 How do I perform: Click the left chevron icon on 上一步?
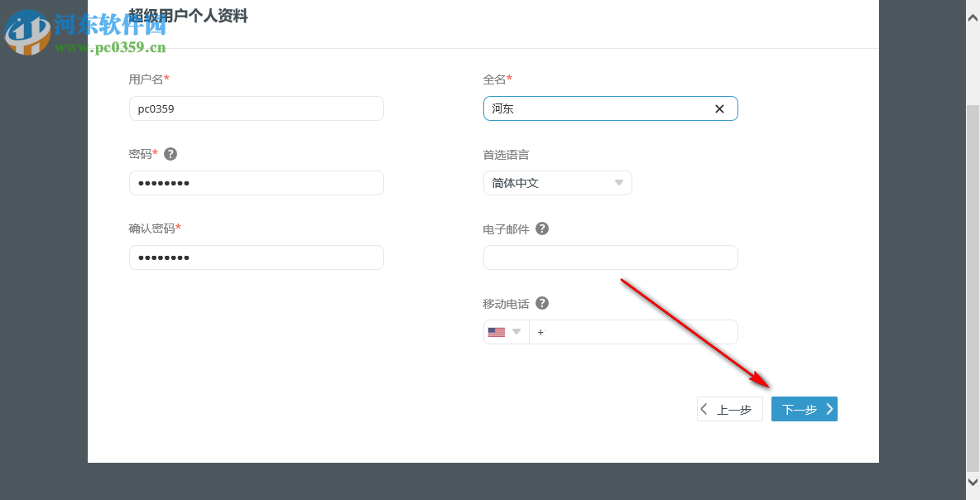pos(704,408)
